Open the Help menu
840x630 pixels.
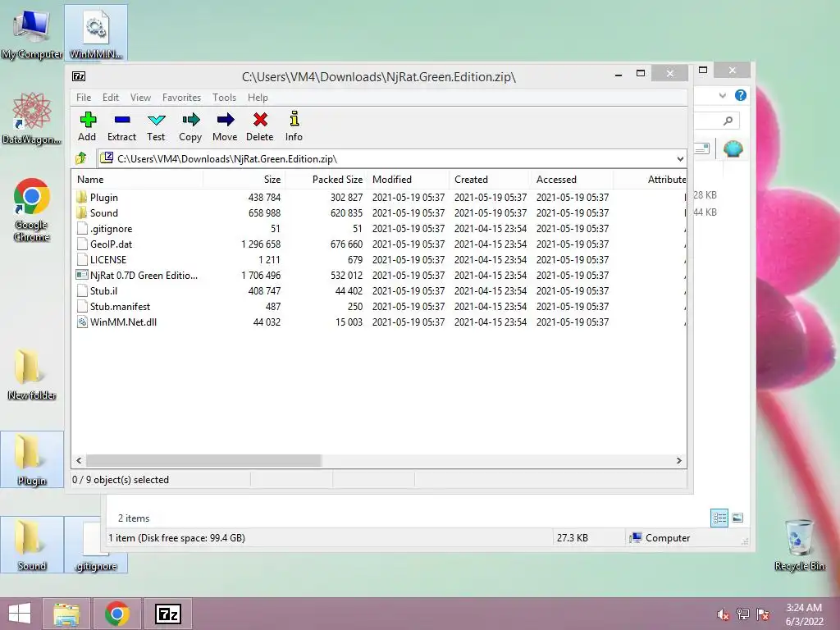point(258,98)
